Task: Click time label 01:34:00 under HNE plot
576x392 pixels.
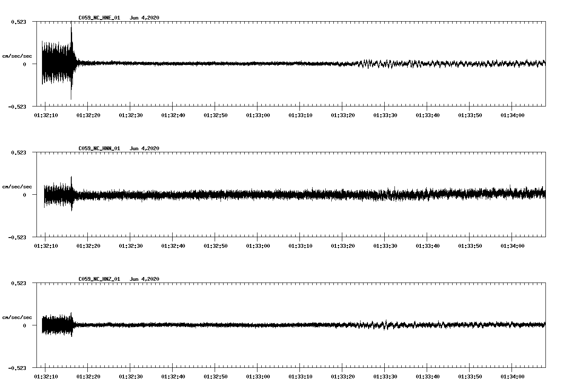Action: [512, 115]
